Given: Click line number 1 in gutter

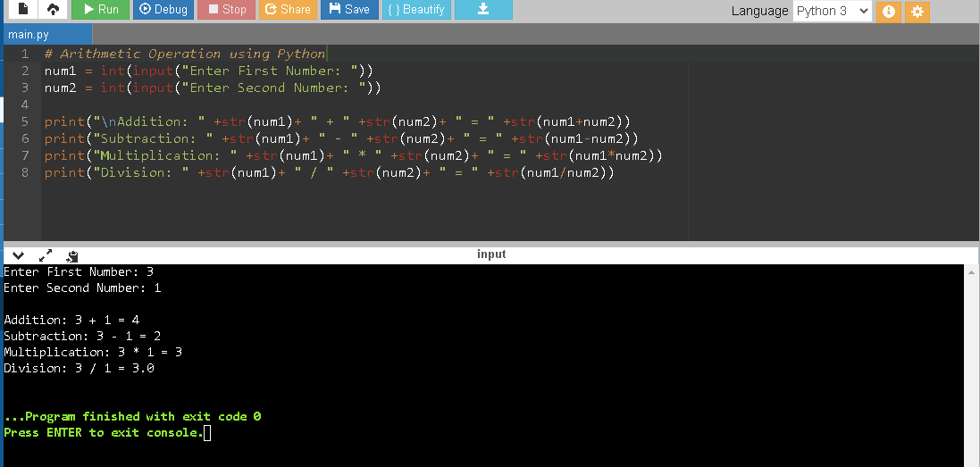Looking at the screenshot, I should [25, 54].
